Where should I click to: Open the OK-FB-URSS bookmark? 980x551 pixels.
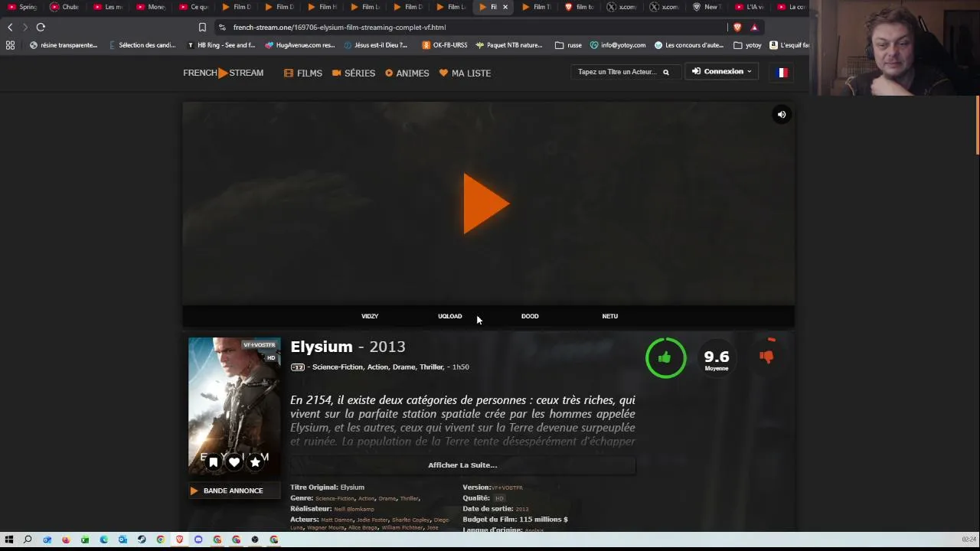pyautogui.click(x=445, y=45)
